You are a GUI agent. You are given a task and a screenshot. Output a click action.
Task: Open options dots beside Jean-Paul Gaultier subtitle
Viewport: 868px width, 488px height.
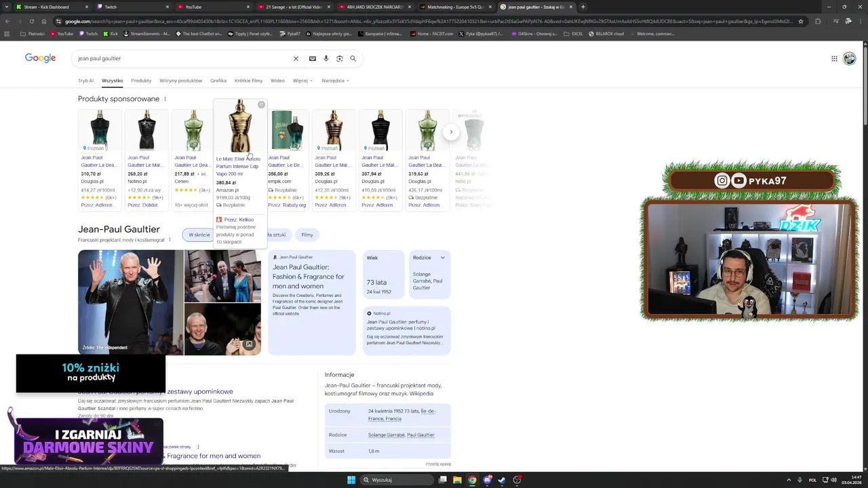(170, 240)
